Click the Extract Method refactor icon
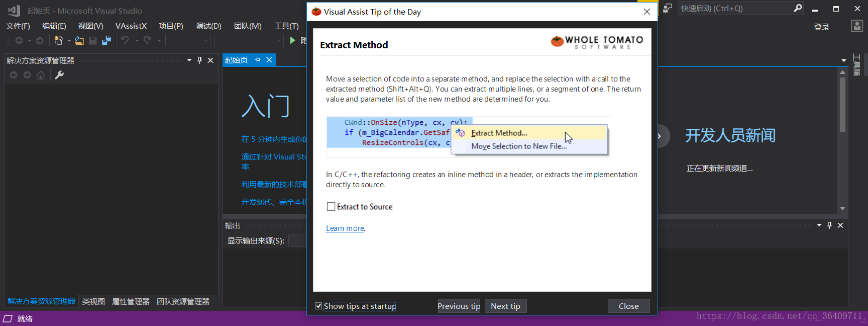The image size is (868, 326). tap(460, 133)
